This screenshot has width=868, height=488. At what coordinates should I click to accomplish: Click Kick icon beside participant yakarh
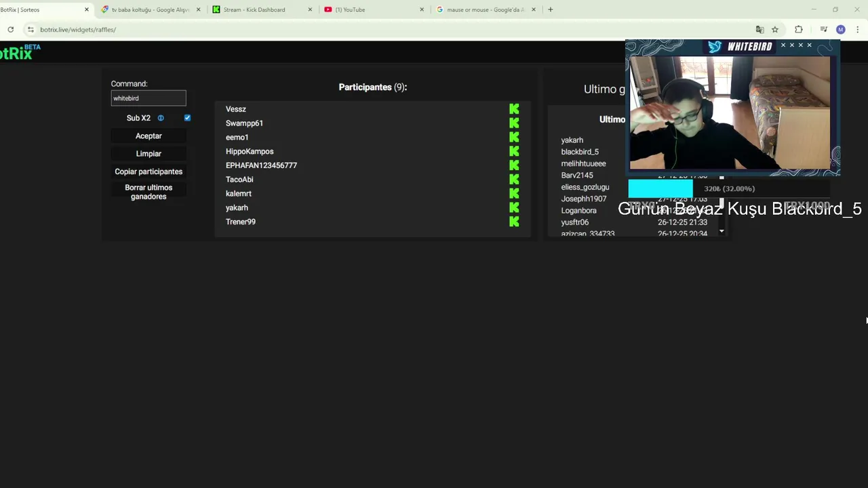[514, 207]
